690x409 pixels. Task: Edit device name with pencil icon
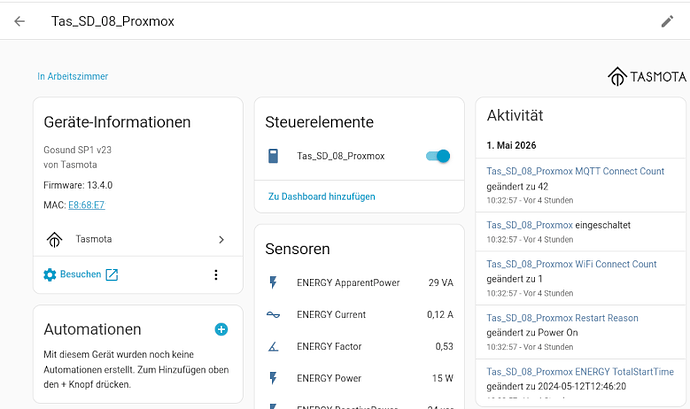[x=667, y=21]
